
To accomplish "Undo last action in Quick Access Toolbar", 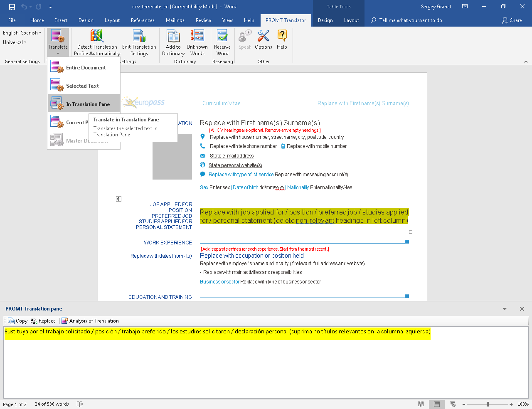I will click(24, 7).
